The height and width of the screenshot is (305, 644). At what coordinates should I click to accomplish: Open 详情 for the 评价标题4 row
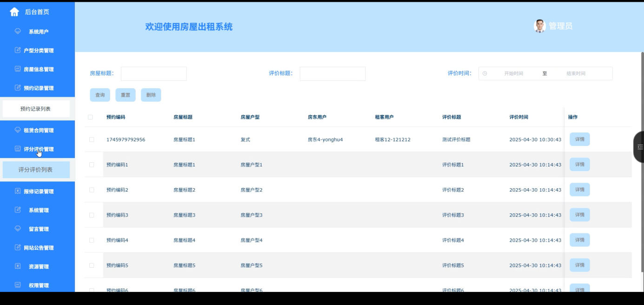tap(580, 239)
